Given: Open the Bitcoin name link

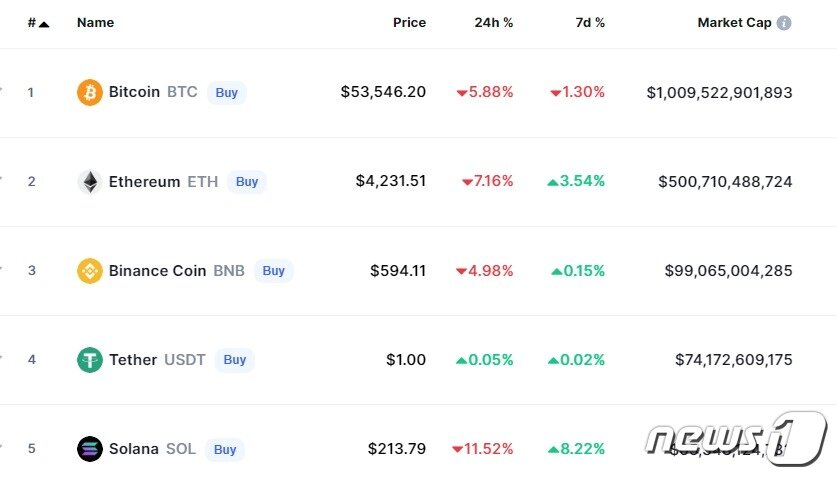Looking at the screenshot, I should pos(134,92).
